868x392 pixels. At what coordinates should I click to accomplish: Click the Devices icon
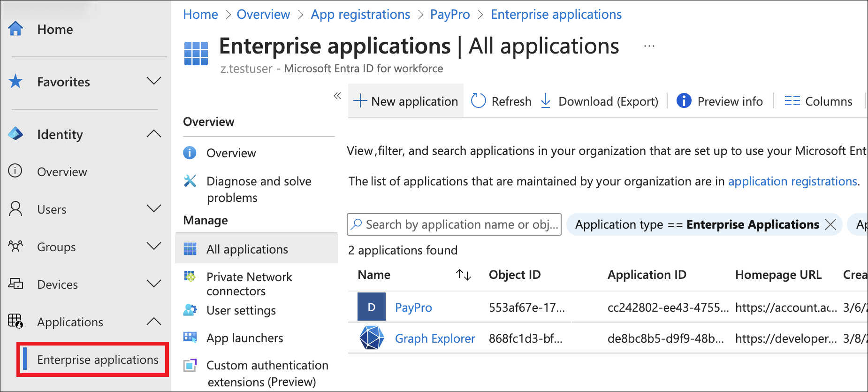click(x=15, y=284)
